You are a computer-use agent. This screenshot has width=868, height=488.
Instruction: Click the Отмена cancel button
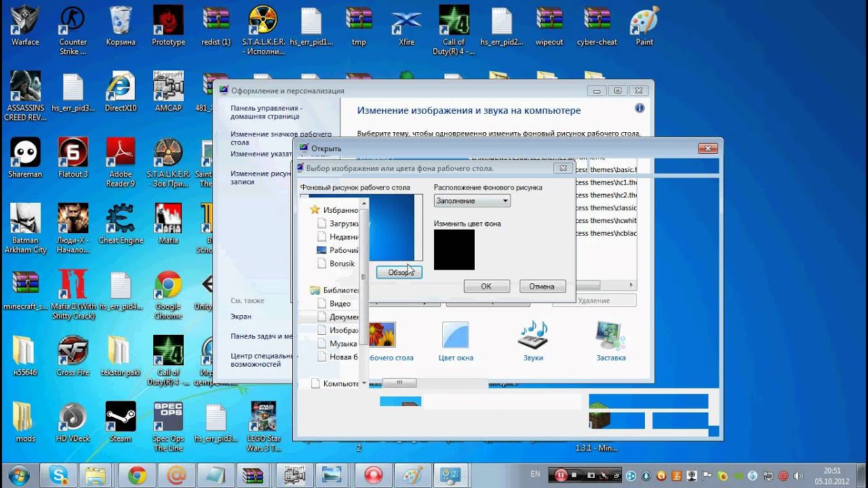click(542, 287)
